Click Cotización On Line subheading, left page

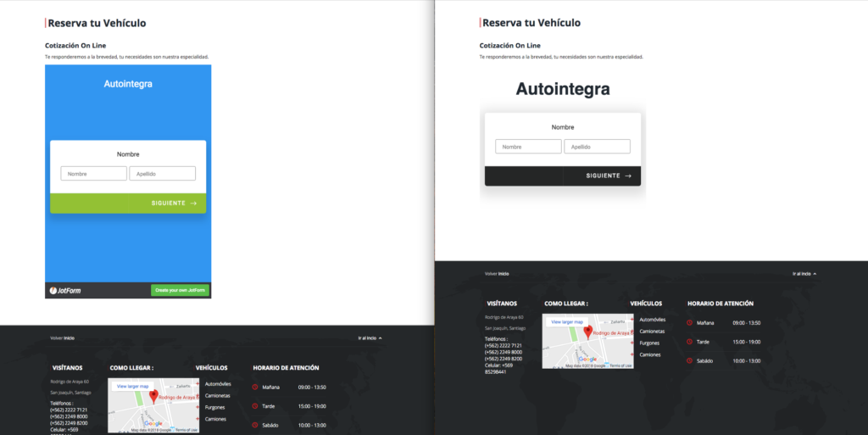75,46
